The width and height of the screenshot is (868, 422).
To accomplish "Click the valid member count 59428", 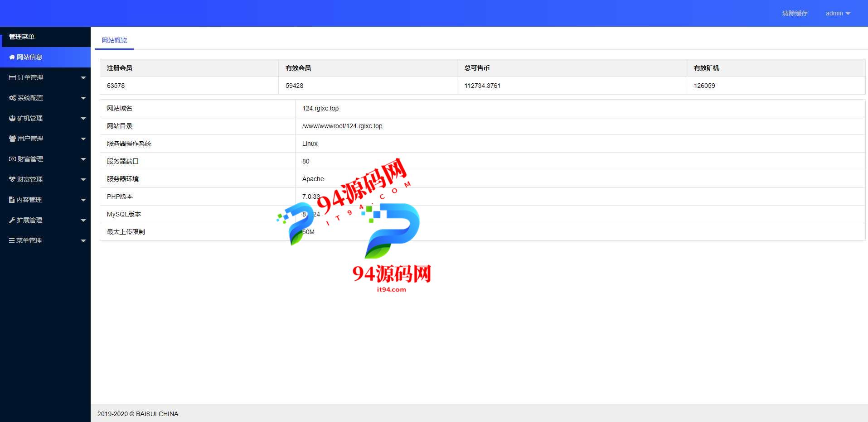I will [294, 86].
